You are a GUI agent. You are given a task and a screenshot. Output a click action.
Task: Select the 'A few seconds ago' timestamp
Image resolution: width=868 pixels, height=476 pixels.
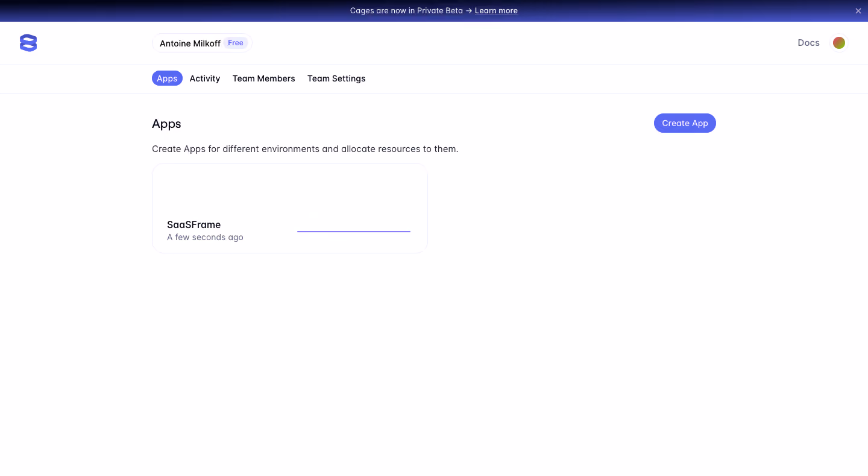pos(205,238)
